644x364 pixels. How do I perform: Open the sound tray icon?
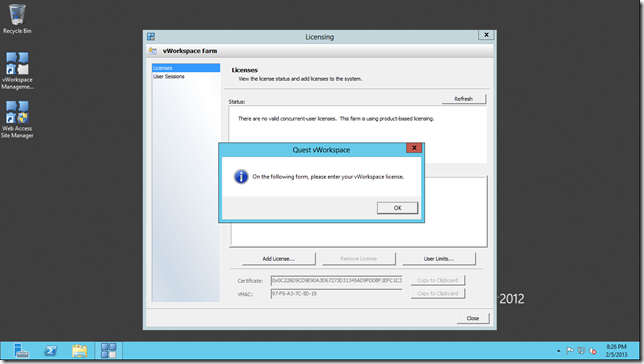click(592, 351)
